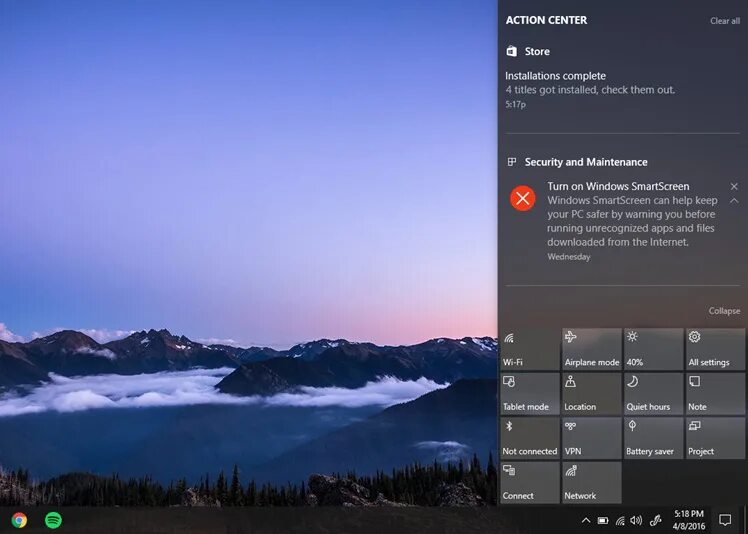This screenshot has width=748, height=534.
Task: Open the All settings tile
Action: pyautogui.click(x=715, y=349)
